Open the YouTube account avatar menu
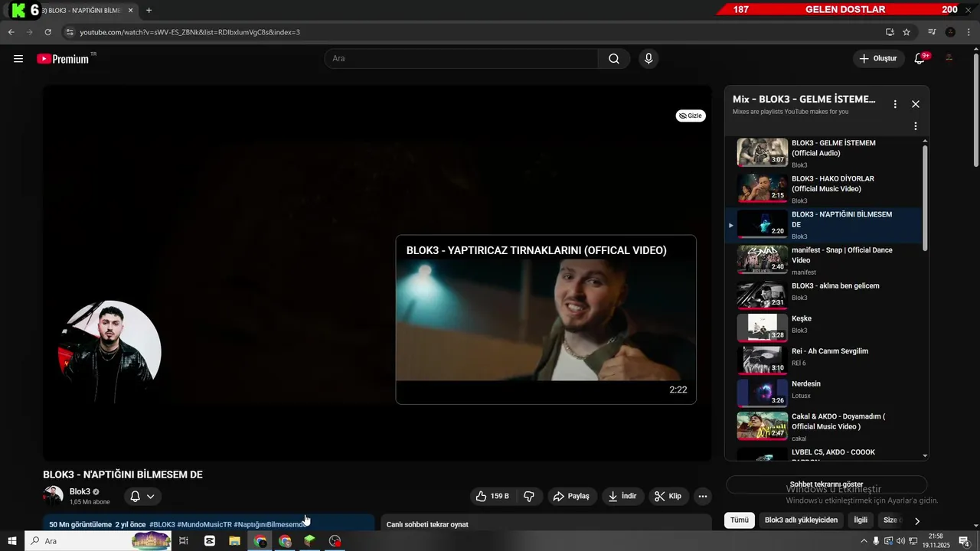The image size is (980, 551). point(949,59)
